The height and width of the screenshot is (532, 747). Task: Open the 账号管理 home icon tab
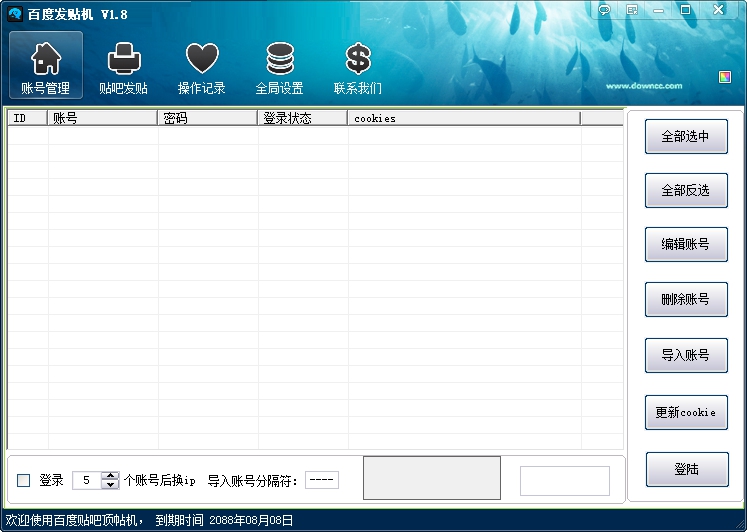pos(46,65)
